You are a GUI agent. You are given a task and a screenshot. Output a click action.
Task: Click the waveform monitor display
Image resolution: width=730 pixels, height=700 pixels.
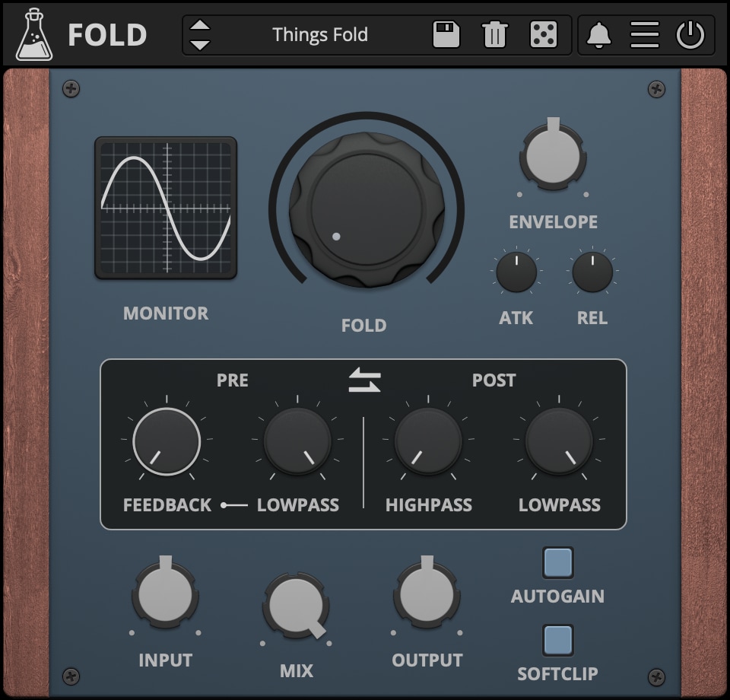pos(166,207)
